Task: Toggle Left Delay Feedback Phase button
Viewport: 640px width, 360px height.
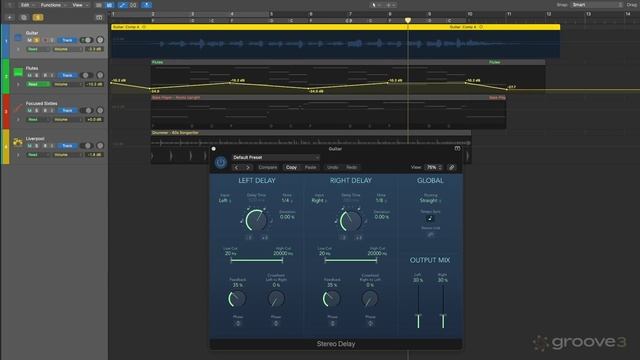Action: point(238,323)
